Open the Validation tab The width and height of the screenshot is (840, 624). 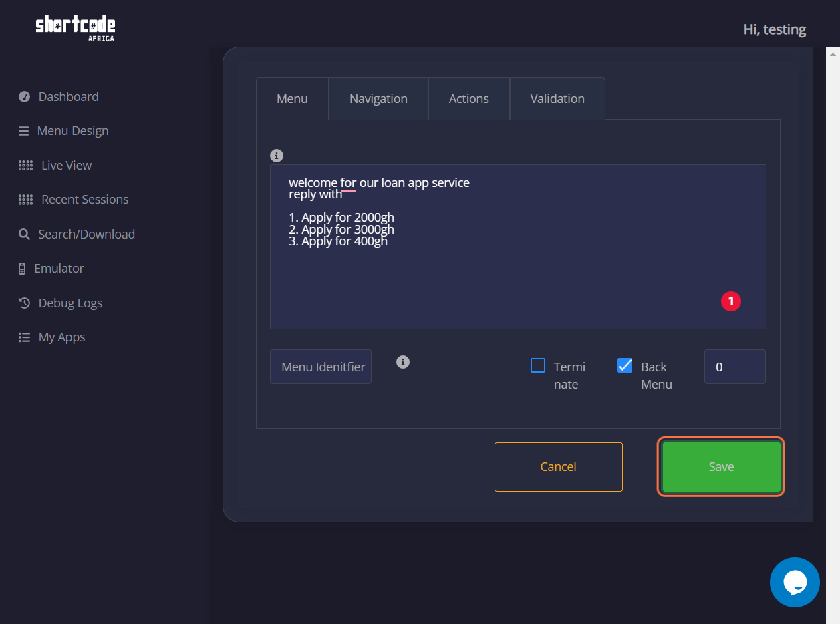[x=557, y=98]
